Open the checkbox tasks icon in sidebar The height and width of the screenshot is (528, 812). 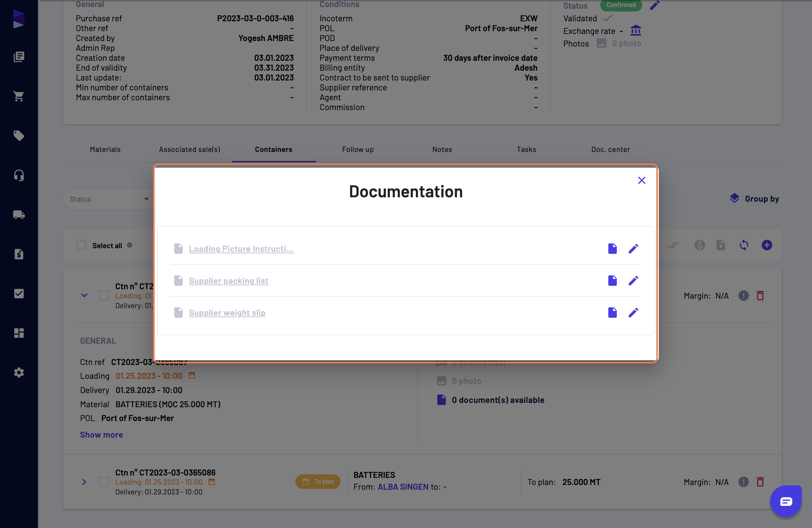point(19,294)
